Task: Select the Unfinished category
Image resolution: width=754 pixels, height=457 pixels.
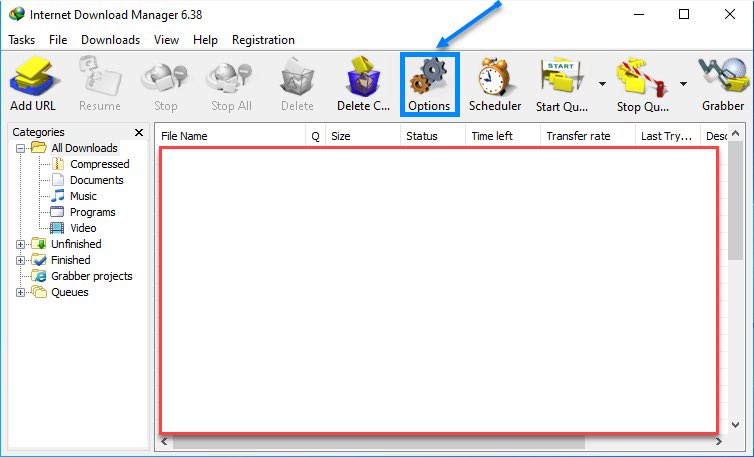Action: tap(76, 244)
